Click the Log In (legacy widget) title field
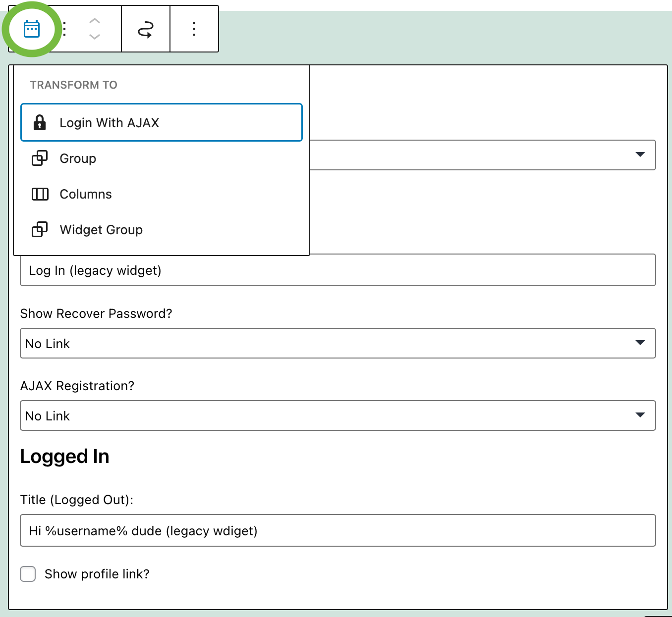The image size is (672, 617). pos(338,270)
